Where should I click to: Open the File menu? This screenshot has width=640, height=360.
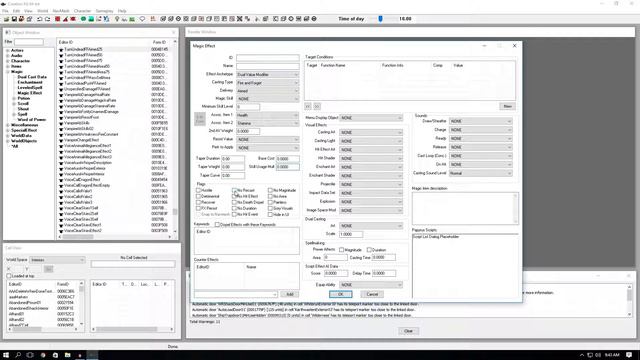[5, 11]
